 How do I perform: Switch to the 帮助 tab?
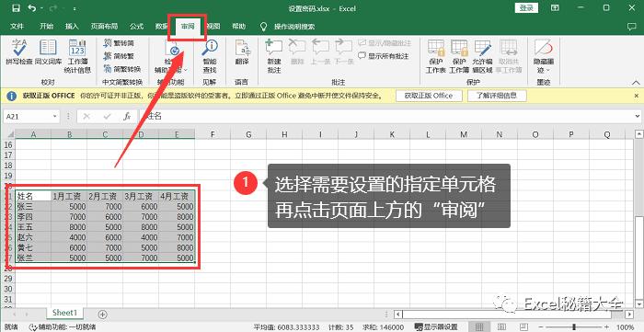point(238,27)
